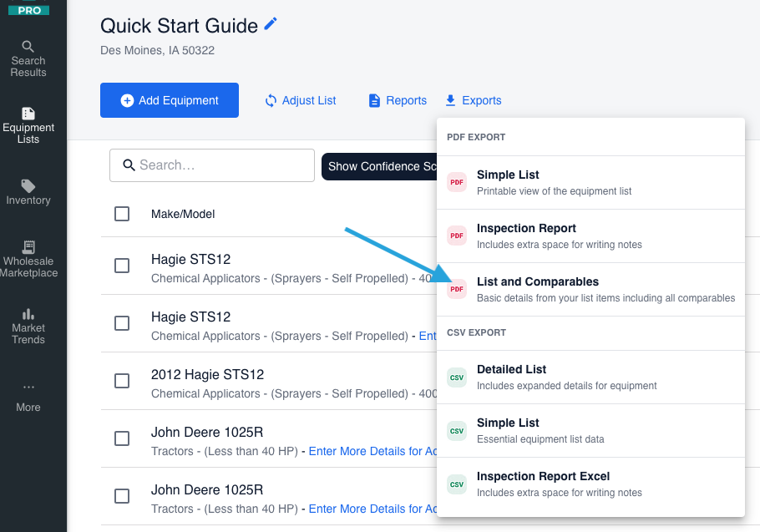Open the Reports menu
The image size is (760, 532).
[398, 100]
